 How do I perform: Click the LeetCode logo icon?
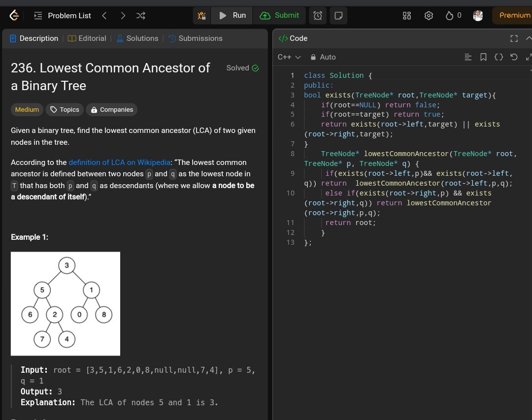coord(14,16)
